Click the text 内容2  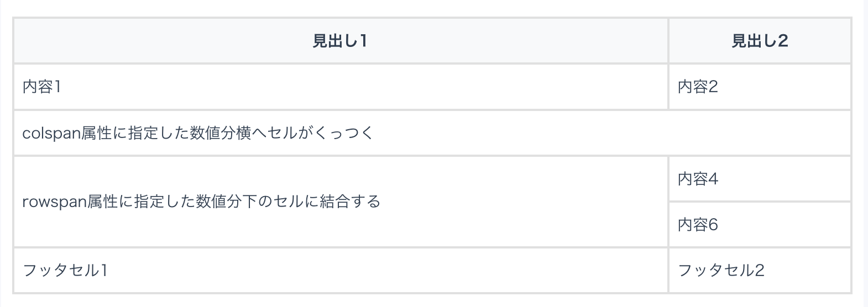pyautogui.click(x=698, y=87)
